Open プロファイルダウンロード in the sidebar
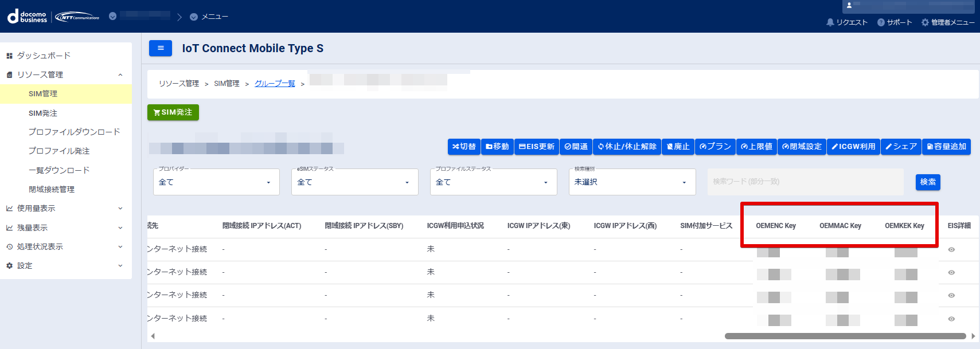 coord(74,132)
